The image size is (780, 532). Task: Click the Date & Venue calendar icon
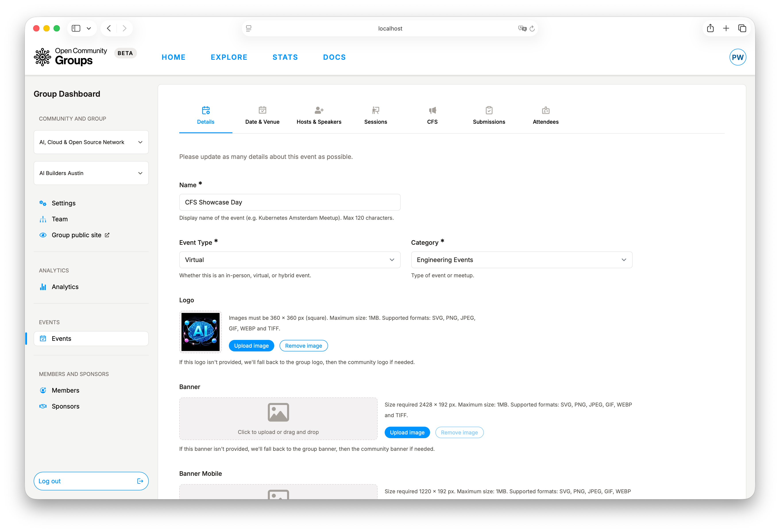[x=263, y=110]
